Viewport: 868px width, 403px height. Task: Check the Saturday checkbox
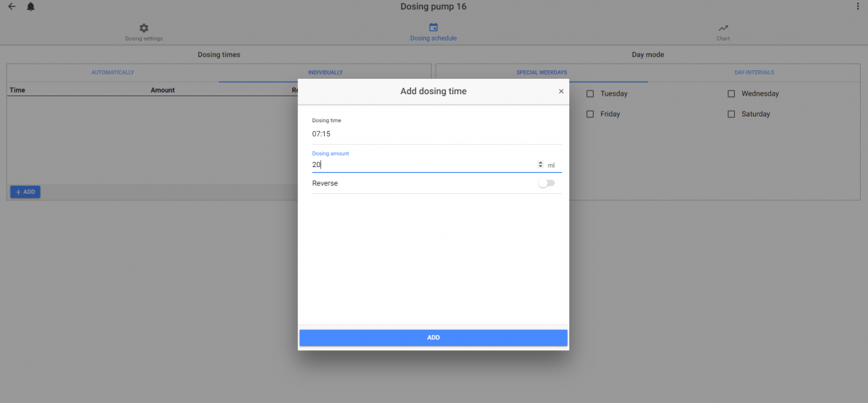[731, 114]
